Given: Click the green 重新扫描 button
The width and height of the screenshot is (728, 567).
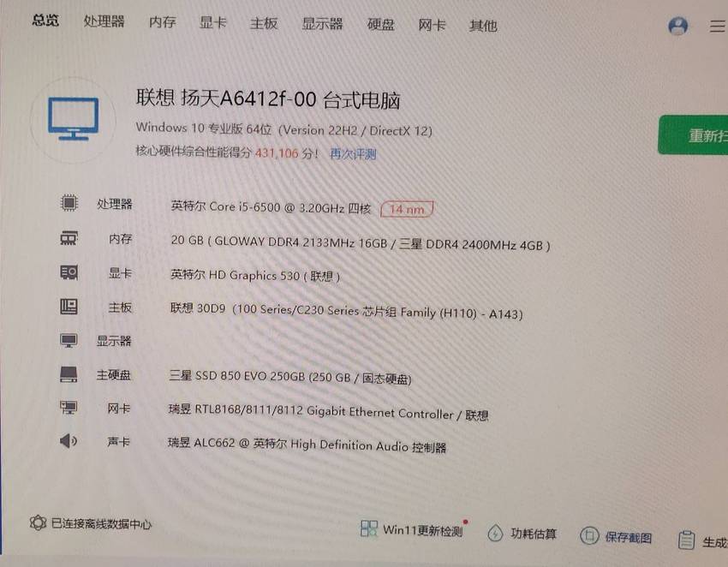Looking at the screenshot, I should 693,135.
